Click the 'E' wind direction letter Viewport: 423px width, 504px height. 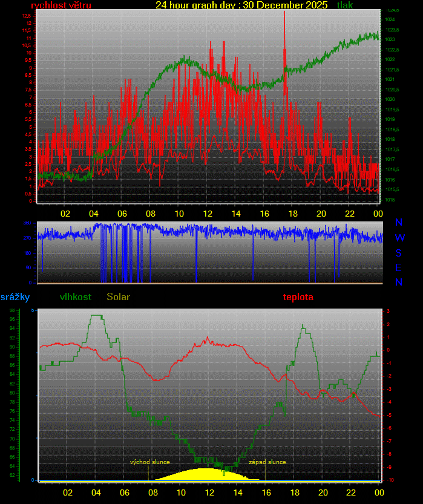[x=399, y=267]
